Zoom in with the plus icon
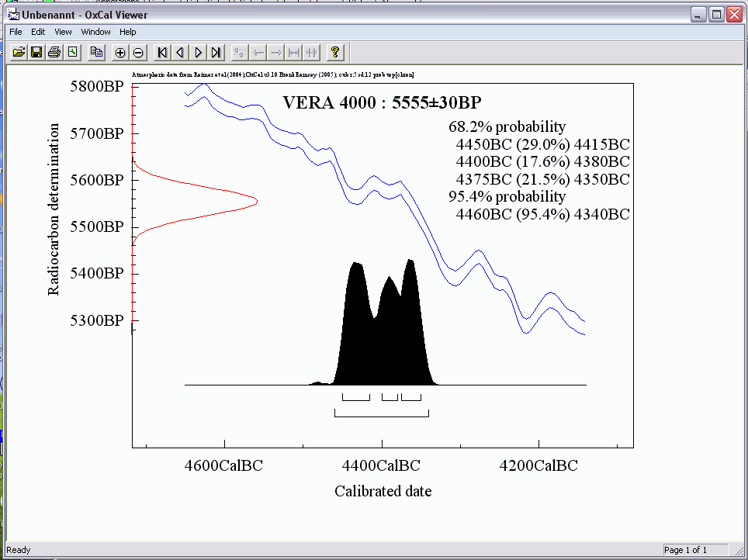The width and height of the screenshot is (748, 560). 120,52
